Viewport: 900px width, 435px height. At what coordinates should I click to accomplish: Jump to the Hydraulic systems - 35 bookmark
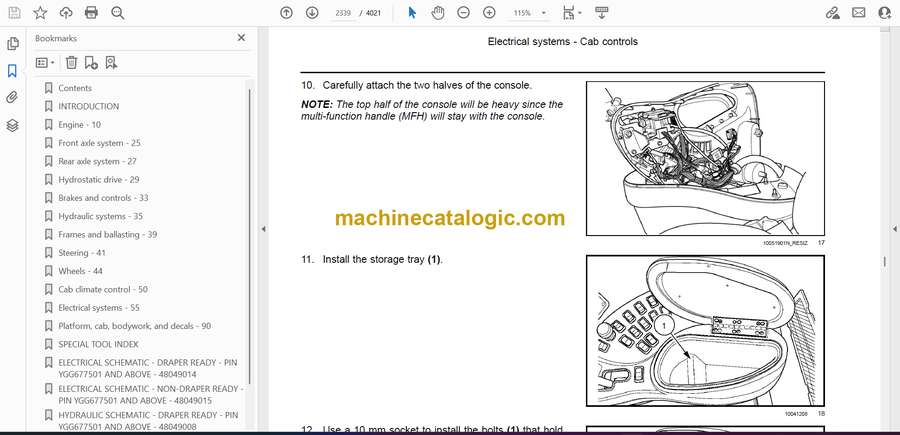click(x=100, y=216)
